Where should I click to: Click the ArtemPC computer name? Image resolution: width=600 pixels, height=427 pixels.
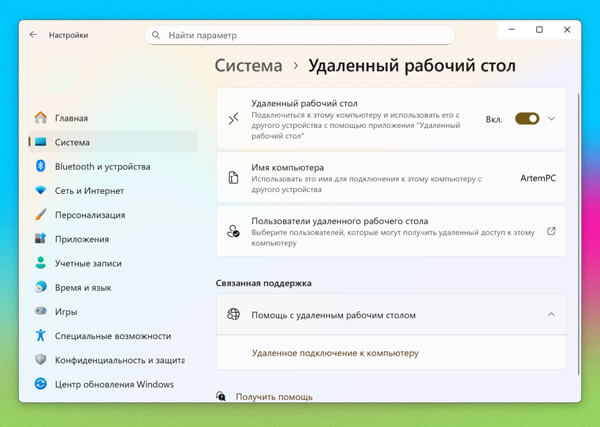tap(538, 178)
